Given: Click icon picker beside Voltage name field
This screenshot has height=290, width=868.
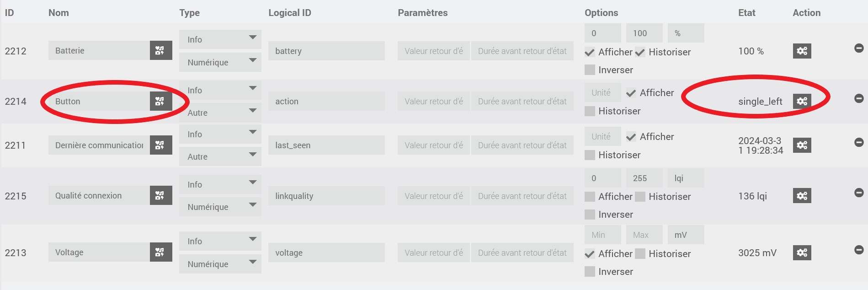Looking at the screenshot, I should pyautogui.click(x=160, y=252).
